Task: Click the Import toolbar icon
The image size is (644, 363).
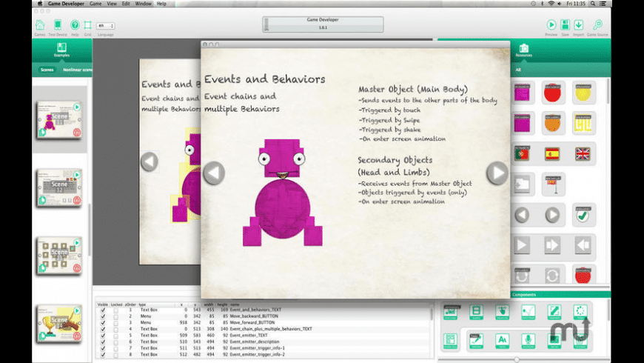Action: (578, 25)
